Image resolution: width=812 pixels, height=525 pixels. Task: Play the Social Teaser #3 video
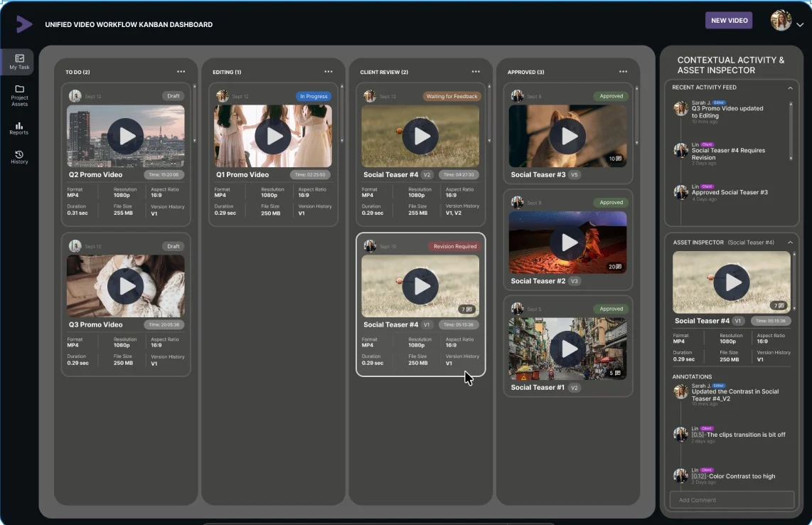[x=567, y=137]
